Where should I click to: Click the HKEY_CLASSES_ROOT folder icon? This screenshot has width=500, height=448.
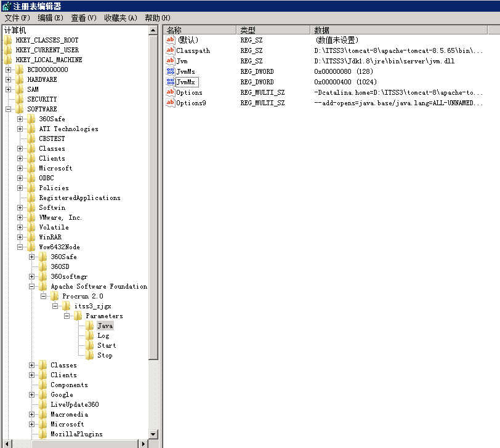(8, 40)
